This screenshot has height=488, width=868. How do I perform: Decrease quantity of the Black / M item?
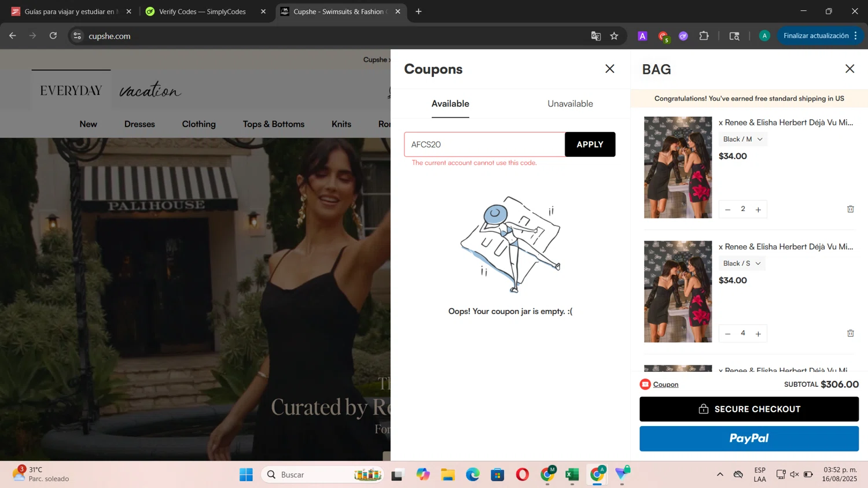728,209
